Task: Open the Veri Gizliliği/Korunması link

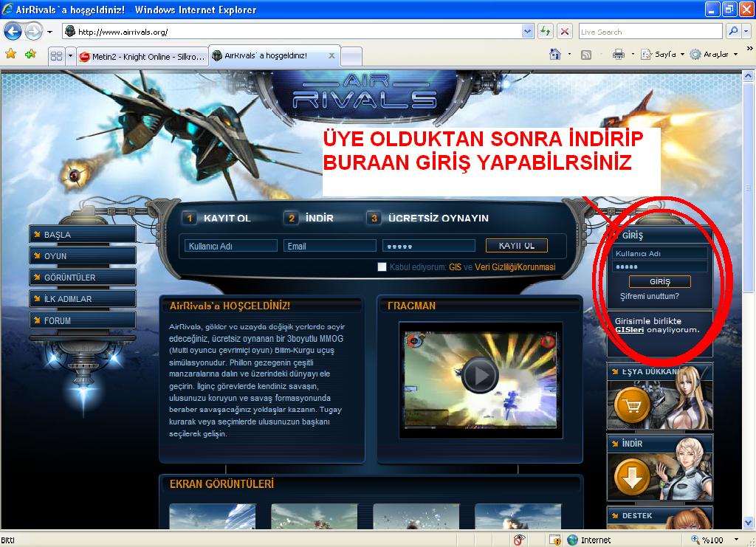Action: point(515,267)
